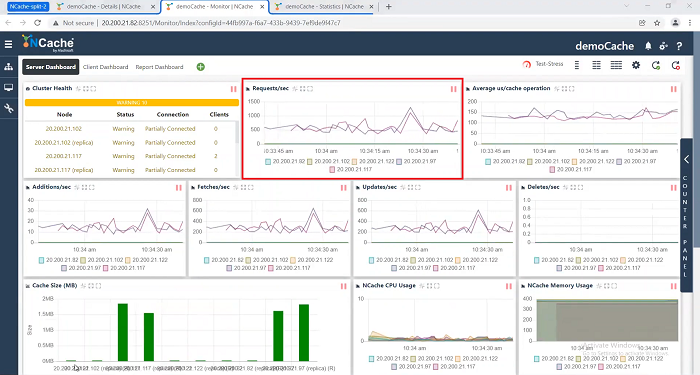The image size is (700, 375).
Task: Select the Server Dashboard tab
Action: (x=50, y=67)
